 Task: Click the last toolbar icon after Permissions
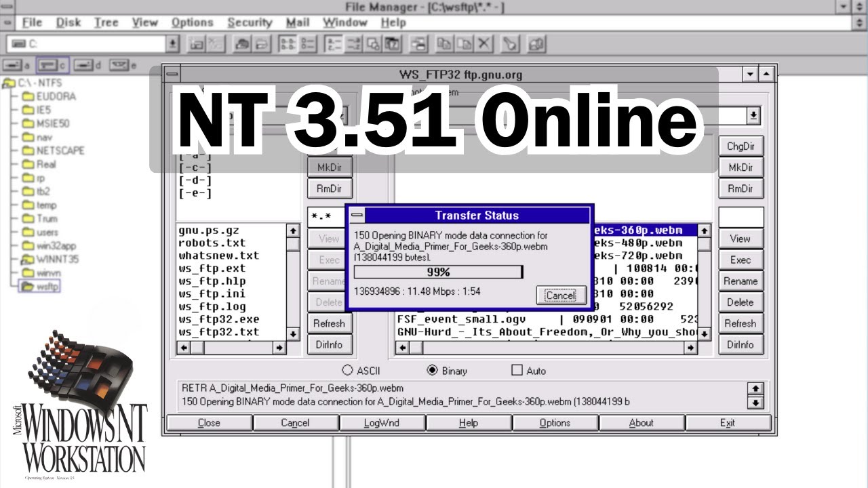[537, 44]
